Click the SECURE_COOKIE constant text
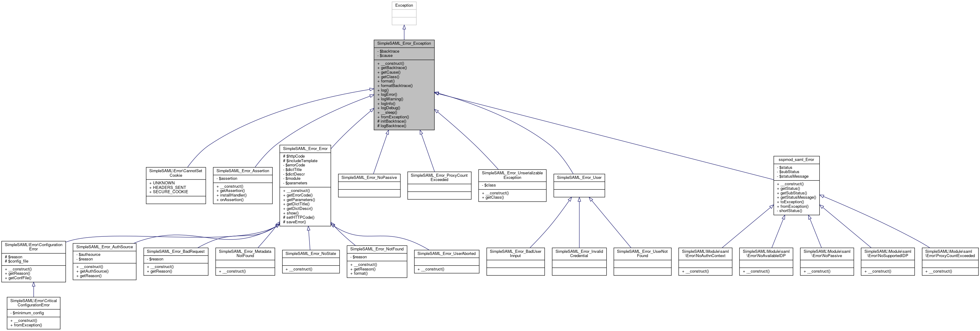Viewport: 980px width, 331px height. 168,192
